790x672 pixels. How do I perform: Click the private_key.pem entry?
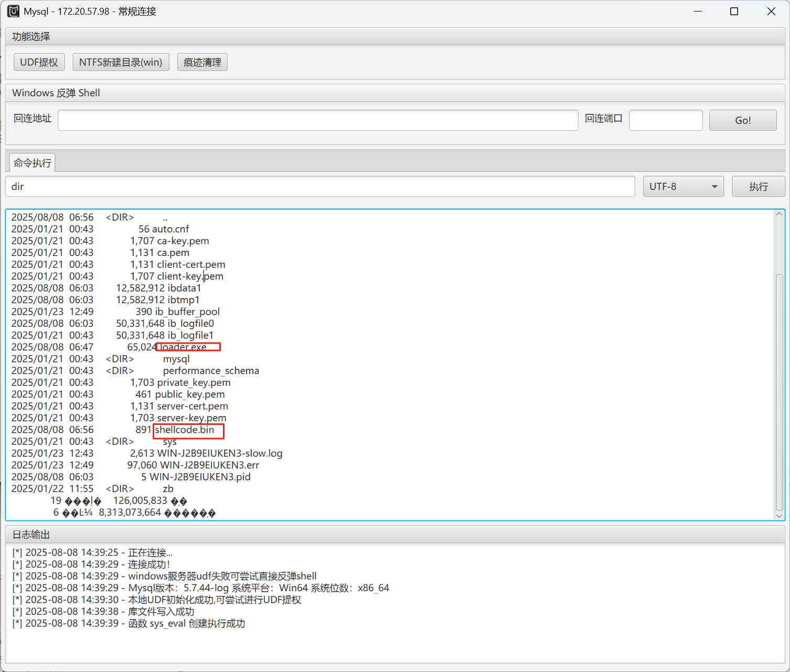pyautogui.click(x=194, y=382)
